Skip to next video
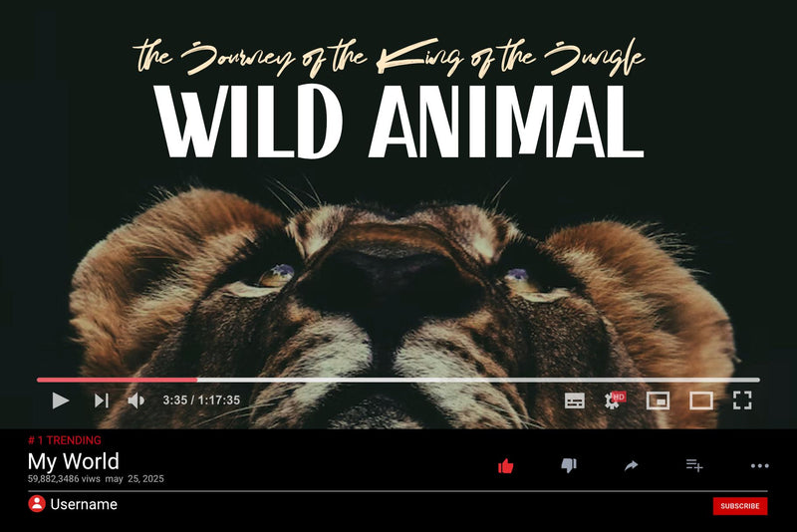 102,400
